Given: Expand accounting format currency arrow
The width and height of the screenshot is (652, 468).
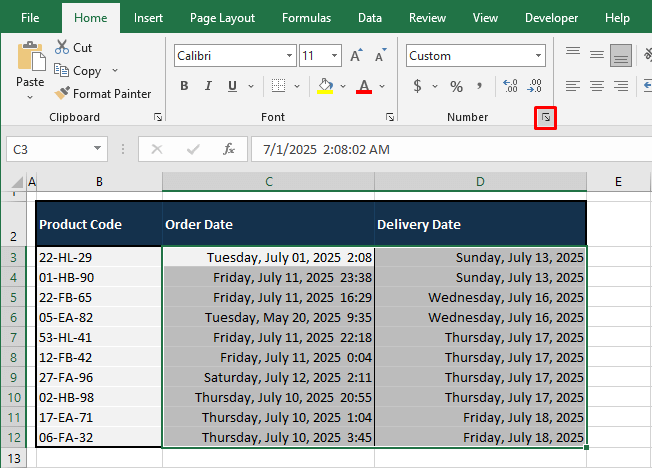Looking at the screenshot, I should pyautogui.click(x=435, y=87).
